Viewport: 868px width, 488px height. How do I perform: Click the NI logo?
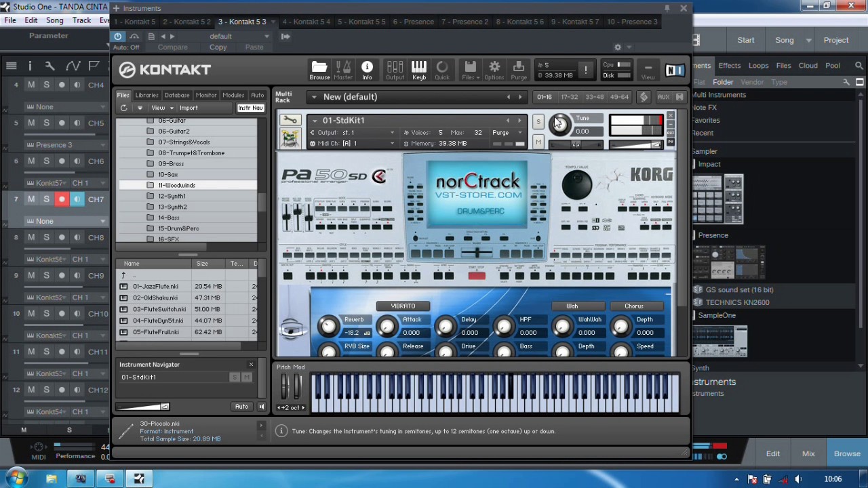click(675, 70)
